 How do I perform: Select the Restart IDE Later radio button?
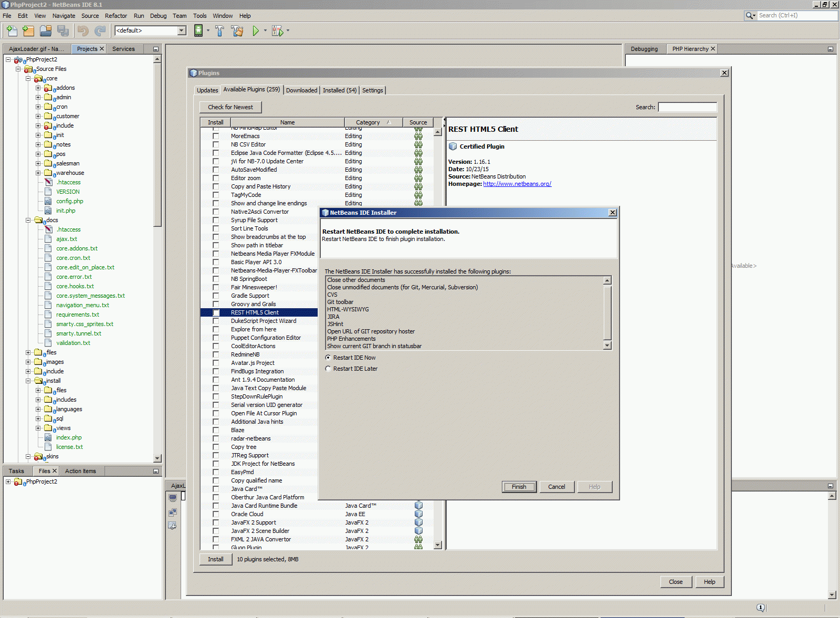point(328,369)
